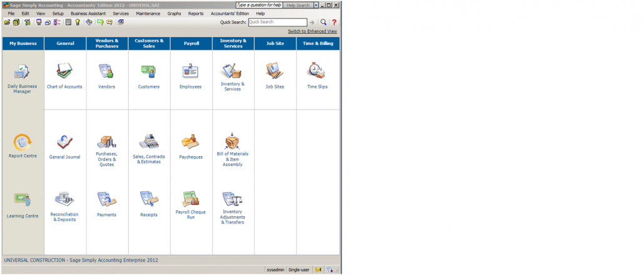Click the Inventory & Services column header
644x275 pixels.
[233, 44]
